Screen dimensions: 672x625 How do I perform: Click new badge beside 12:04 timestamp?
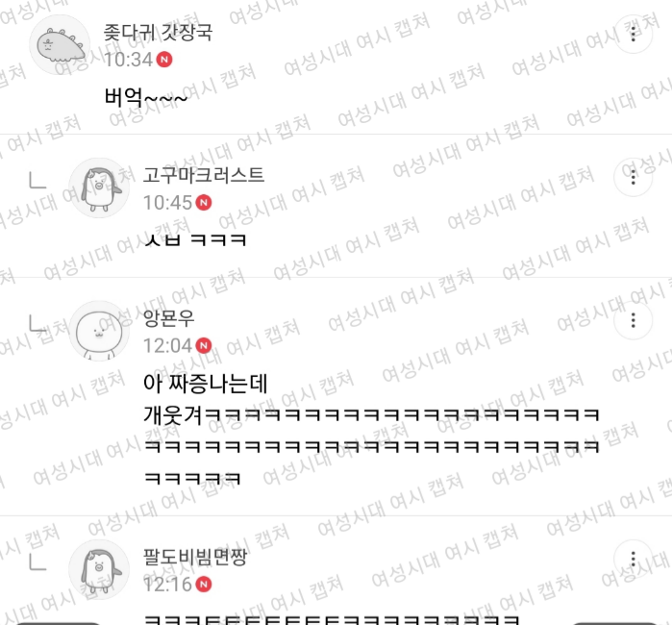204,345
